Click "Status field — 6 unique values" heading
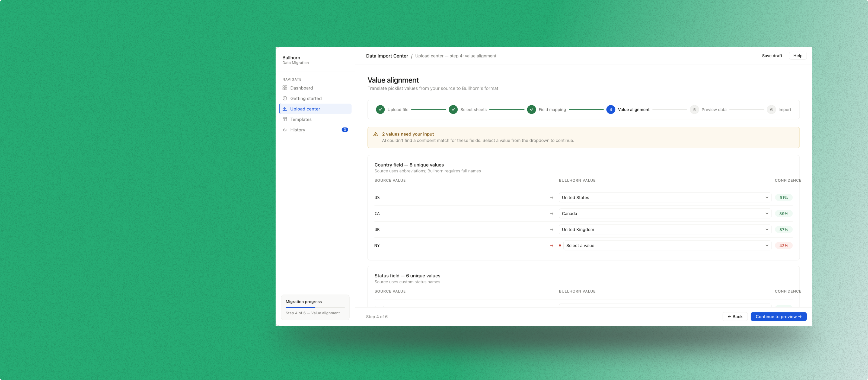This screenshot has width=868, height=380. tap(407, 276)
